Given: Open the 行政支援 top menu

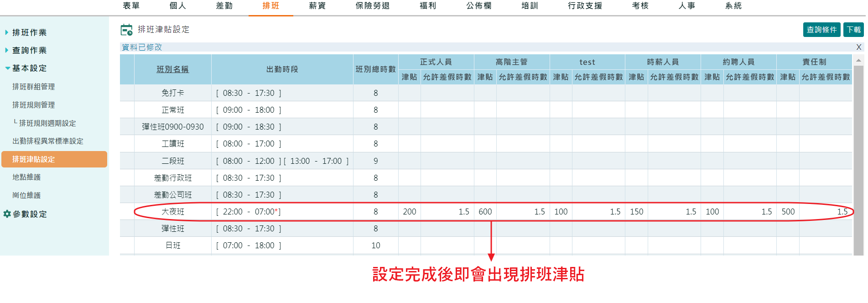Looking at the screenshot, I should click(x=585, y=6).
